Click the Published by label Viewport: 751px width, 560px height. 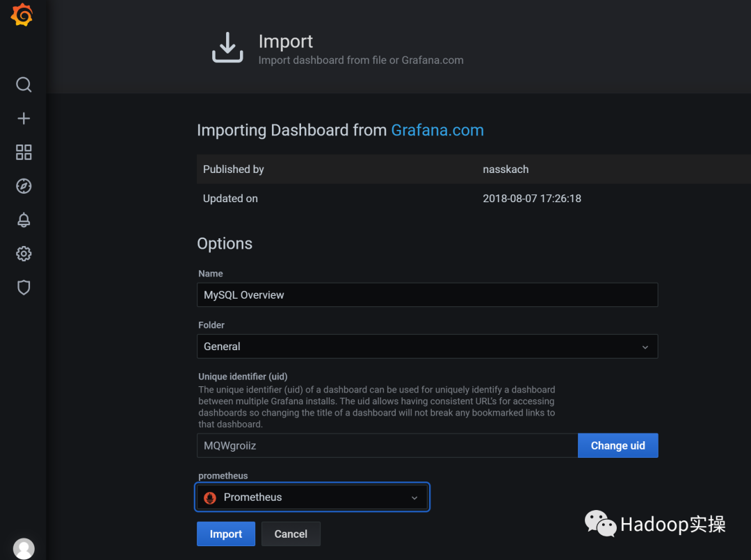point(233,170)
